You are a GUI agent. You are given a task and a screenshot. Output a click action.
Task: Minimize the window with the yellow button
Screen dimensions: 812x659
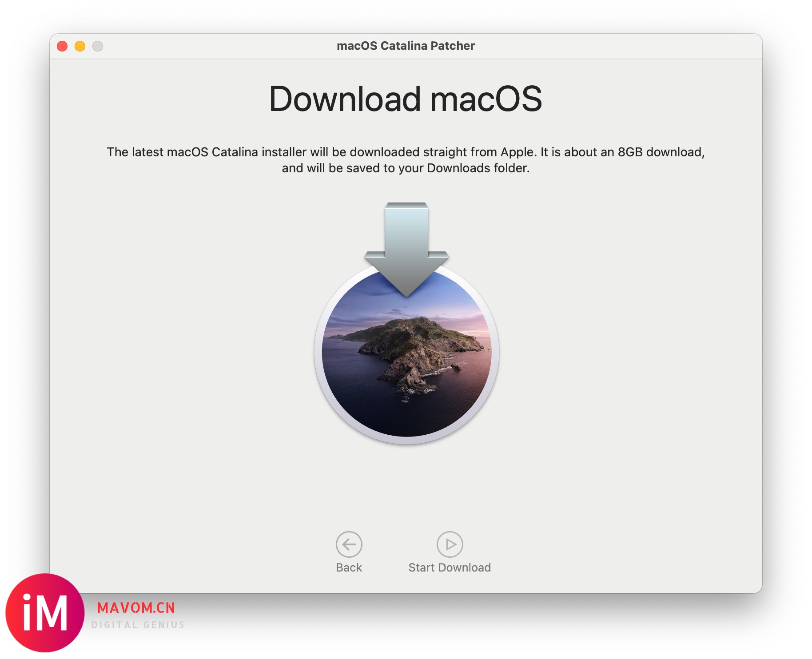tap(80, 46)
